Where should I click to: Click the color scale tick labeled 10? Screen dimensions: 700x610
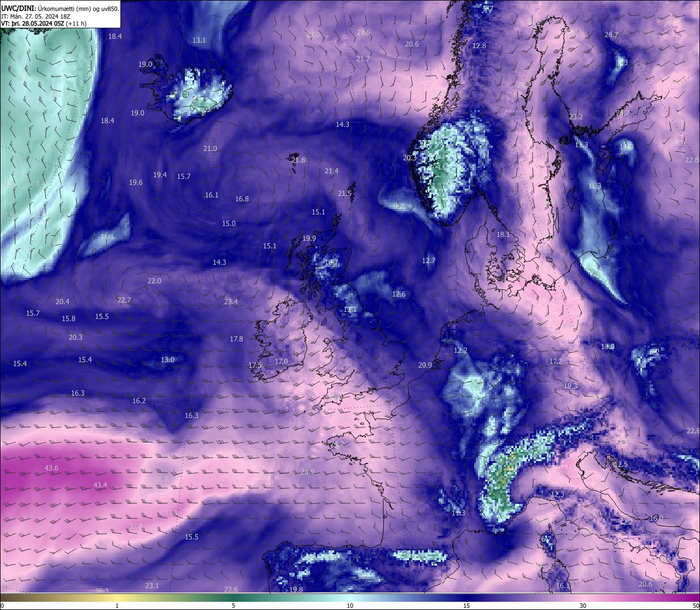[350, 606]
